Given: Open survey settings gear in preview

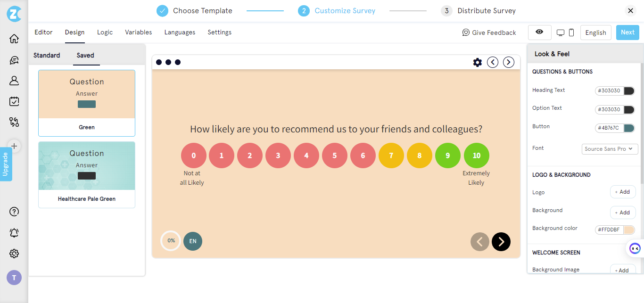Looking at the screenshot, I should pyautogui.click(x=478, y=62).
